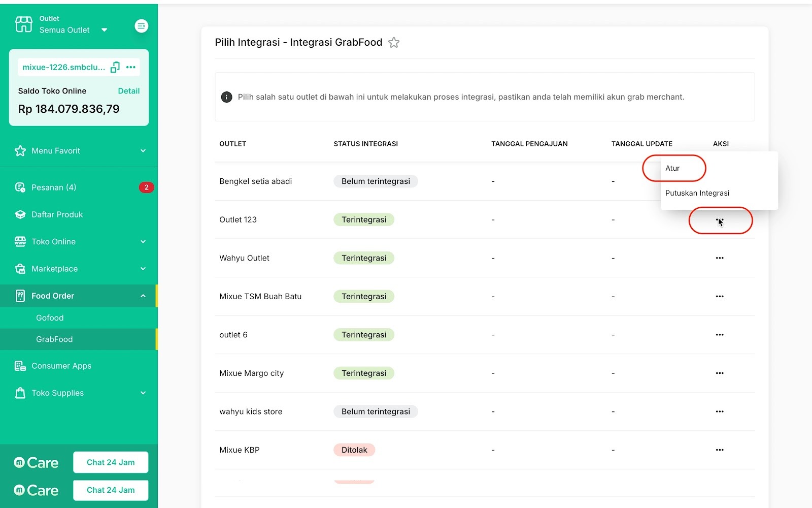Open action menu for Wahyu Outlet row
This screenshot has height=508, width=812.
[x=720, y=258]
